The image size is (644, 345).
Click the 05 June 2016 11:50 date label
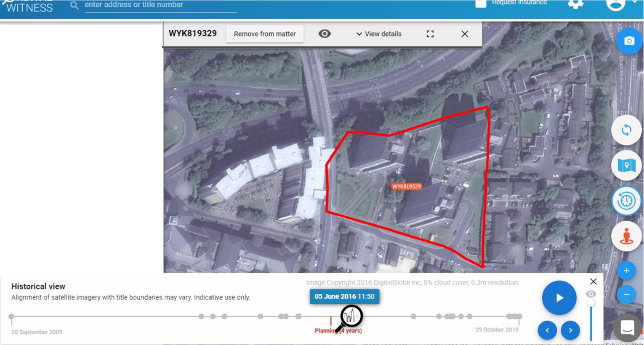point(344,297)
